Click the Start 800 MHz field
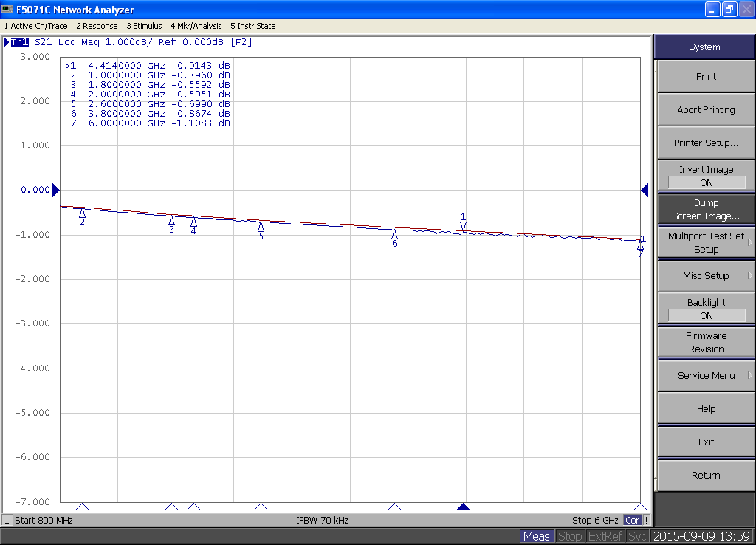Screen dimensions: 756x545 click(44, 520)
